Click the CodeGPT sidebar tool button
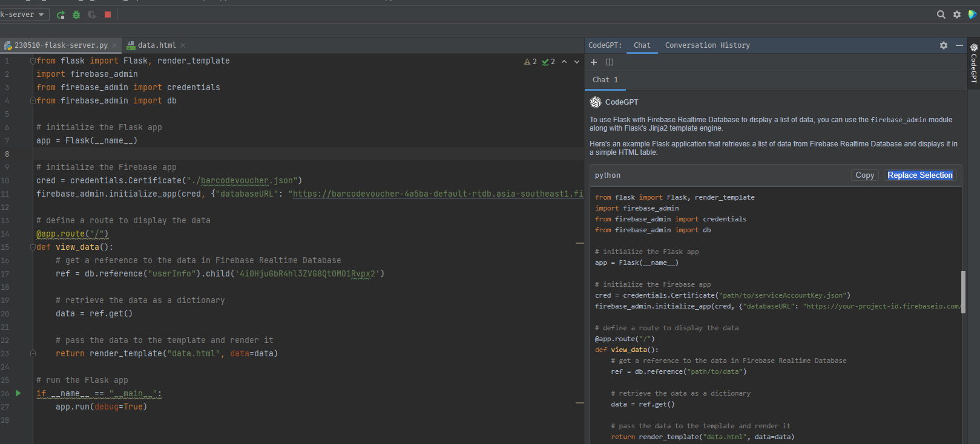 pyautogui.click(x=973, y=64)
